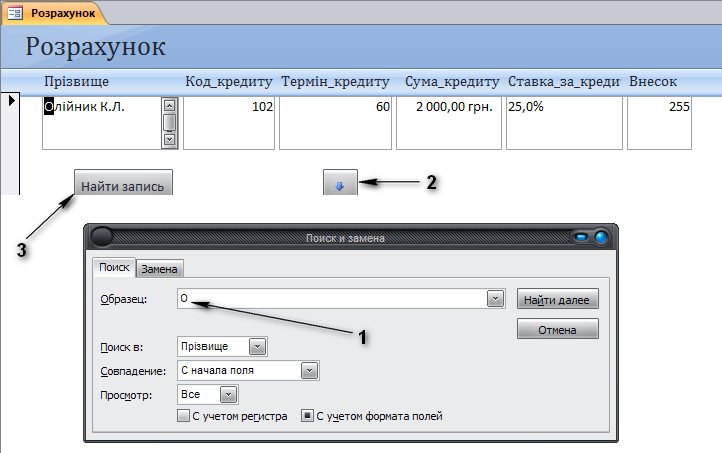Click the Ставка field showing 25,0%
The height and width of the screenshot is (453, 722).
click(564, 123)
